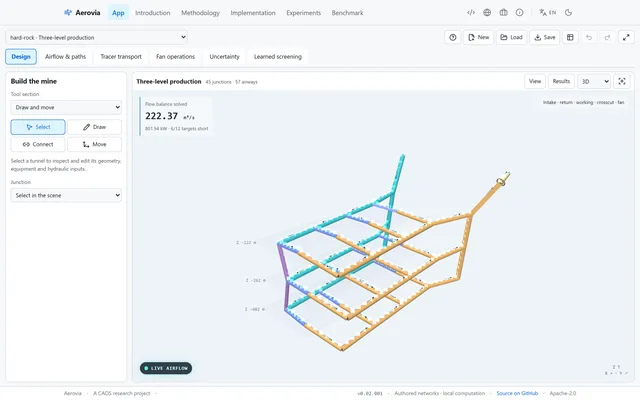Go to the Benchmark page
Viewport: 640px width, 400px height.
(347, 13)
